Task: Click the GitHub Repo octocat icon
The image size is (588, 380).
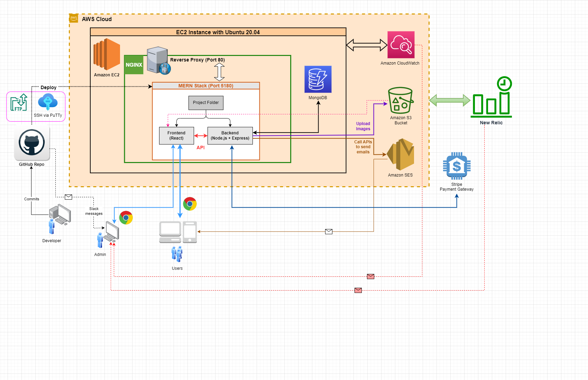Action: [x=32, y=143]
